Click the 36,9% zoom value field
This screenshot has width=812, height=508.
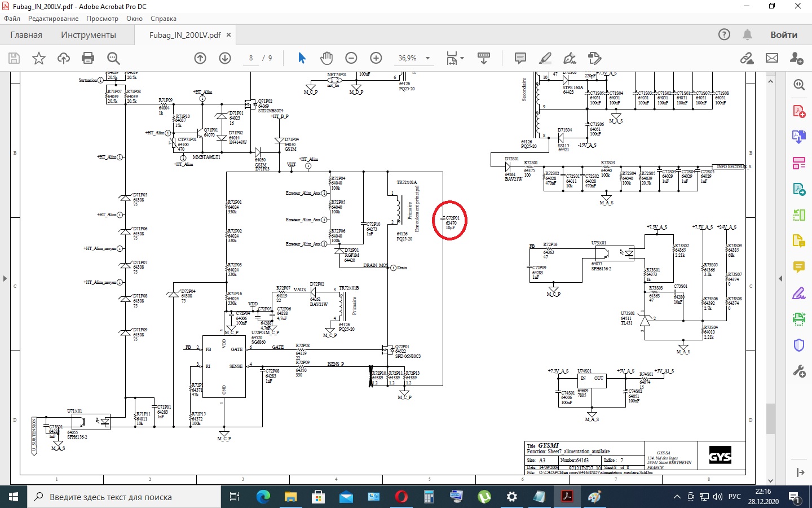coord(407,58)
